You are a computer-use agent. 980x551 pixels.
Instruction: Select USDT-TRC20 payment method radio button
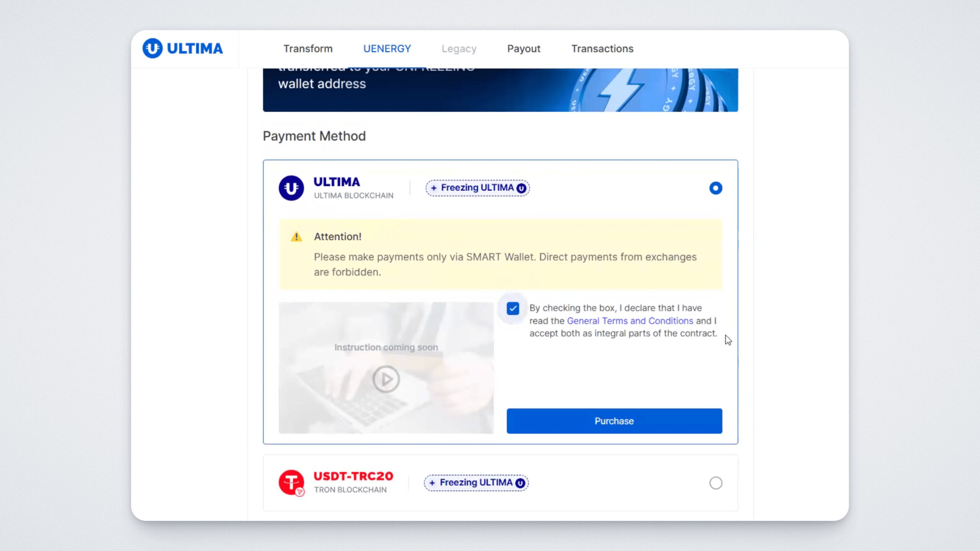[715, 483]
